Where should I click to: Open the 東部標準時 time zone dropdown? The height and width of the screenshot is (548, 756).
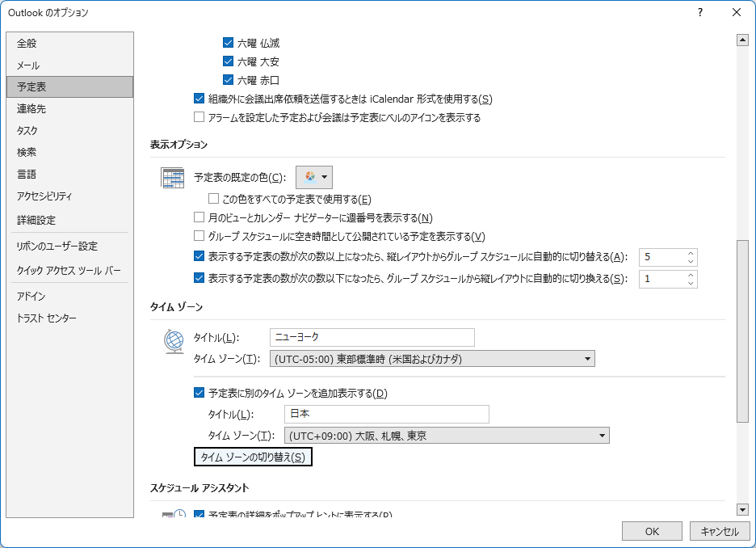pos(432,359)
